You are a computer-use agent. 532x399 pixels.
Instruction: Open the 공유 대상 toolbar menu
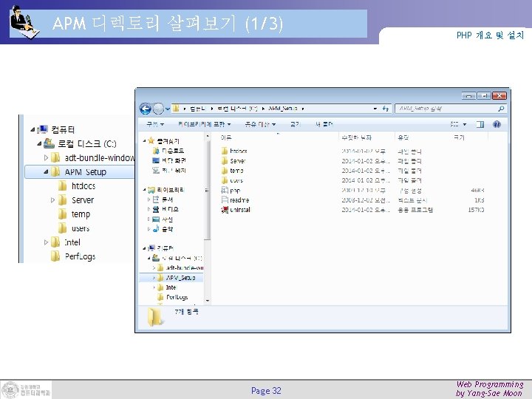coord(260,124)
